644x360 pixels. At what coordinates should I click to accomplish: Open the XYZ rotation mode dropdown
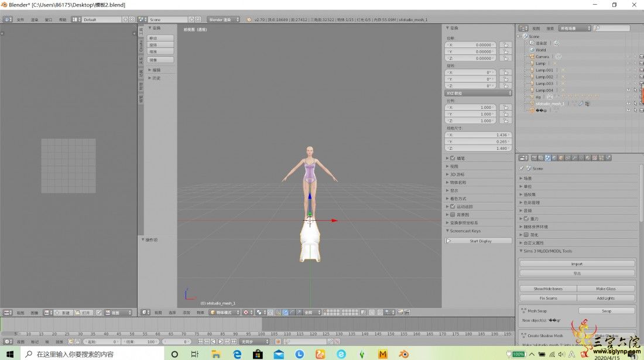[478, 93]
